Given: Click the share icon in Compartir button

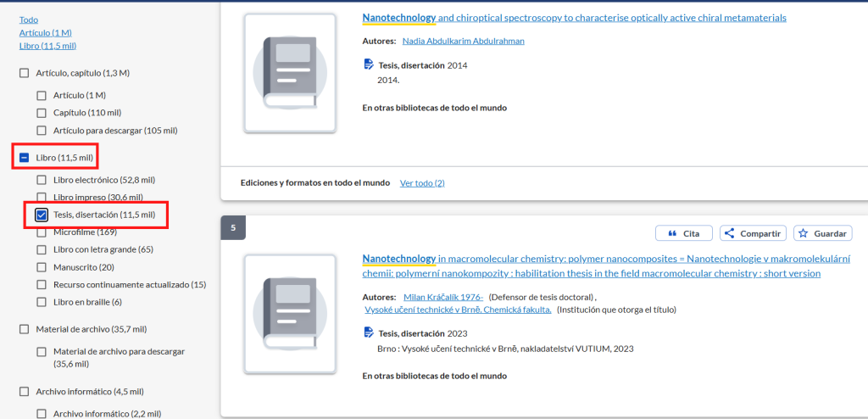Looking at the screenshot, I should [x=730, y=233].
